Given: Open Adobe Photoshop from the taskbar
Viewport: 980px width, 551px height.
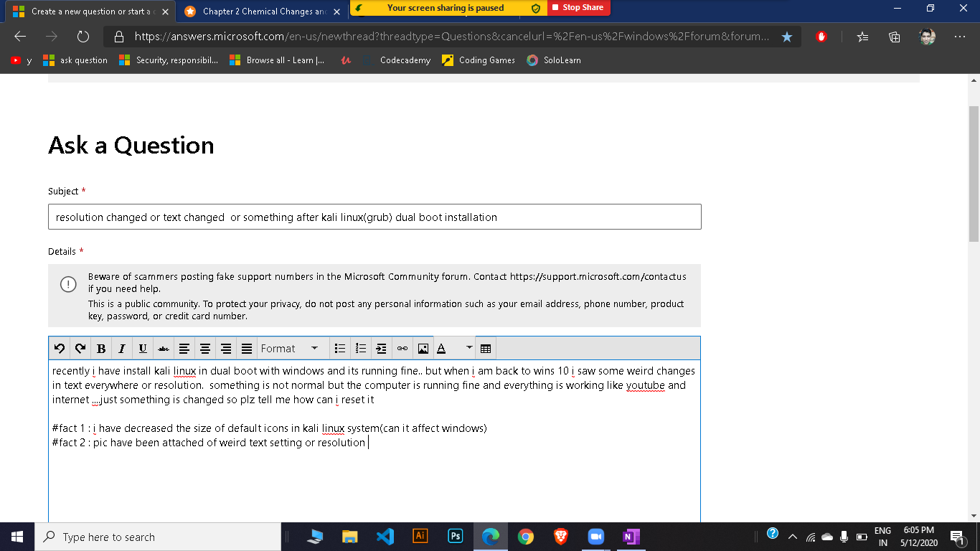Looking at the screenshot, I should [456, 537].
